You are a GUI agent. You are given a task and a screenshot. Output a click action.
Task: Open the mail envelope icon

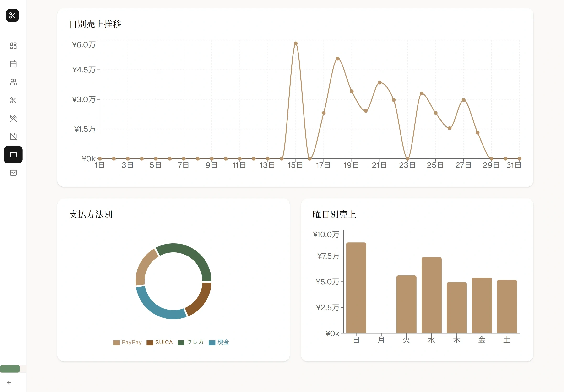(13, 173)
